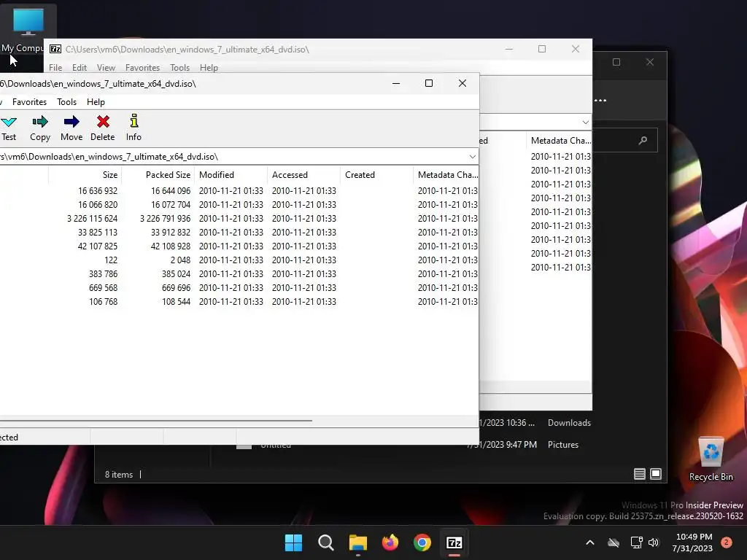Open the clock and date in taskbar
Screen dimensions: 747x560
[x=693, y=542]
